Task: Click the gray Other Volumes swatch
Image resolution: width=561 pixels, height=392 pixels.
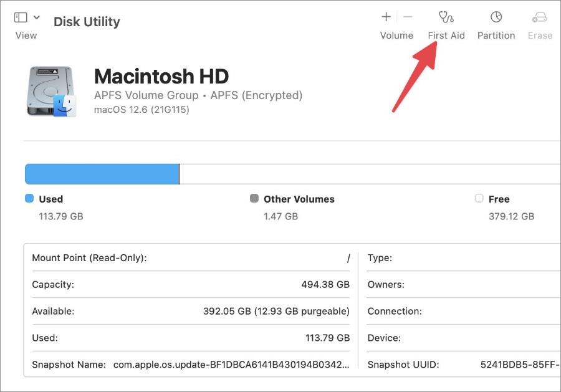Action: point(254,198)
